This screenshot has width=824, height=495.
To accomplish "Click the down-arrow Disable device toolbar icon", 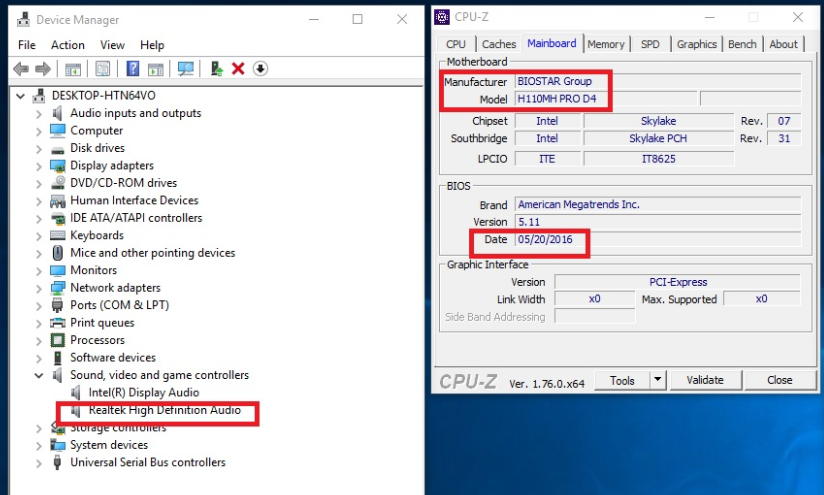I will 260,68.
